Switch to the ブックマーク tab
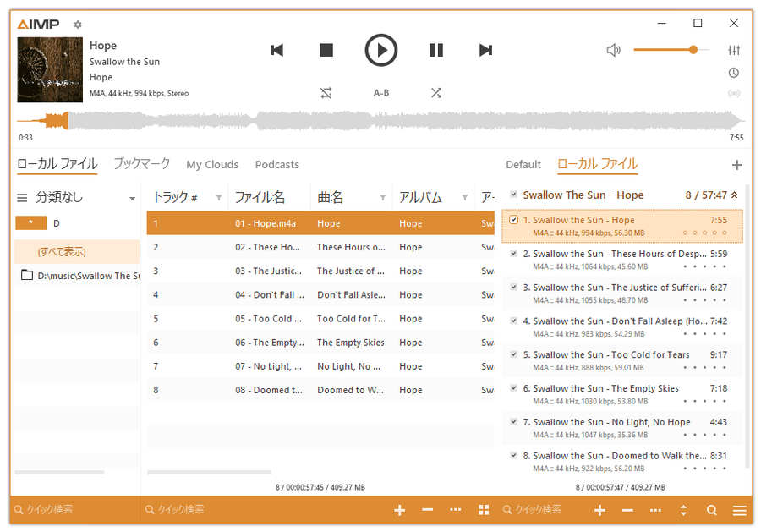Viewport: 761px width, 532px height. [x=142, y=164]
